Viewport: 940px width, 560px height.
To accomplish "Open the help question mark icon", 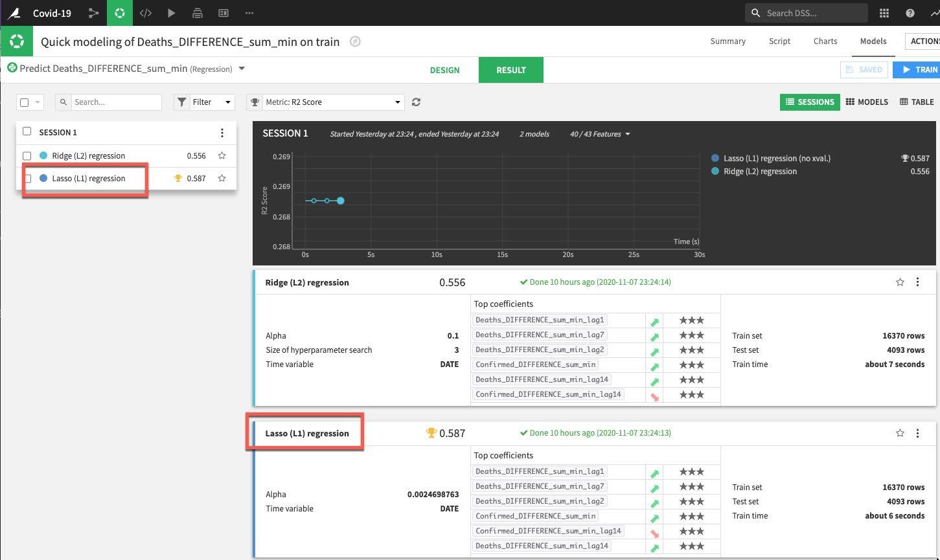I will point(910,13).
